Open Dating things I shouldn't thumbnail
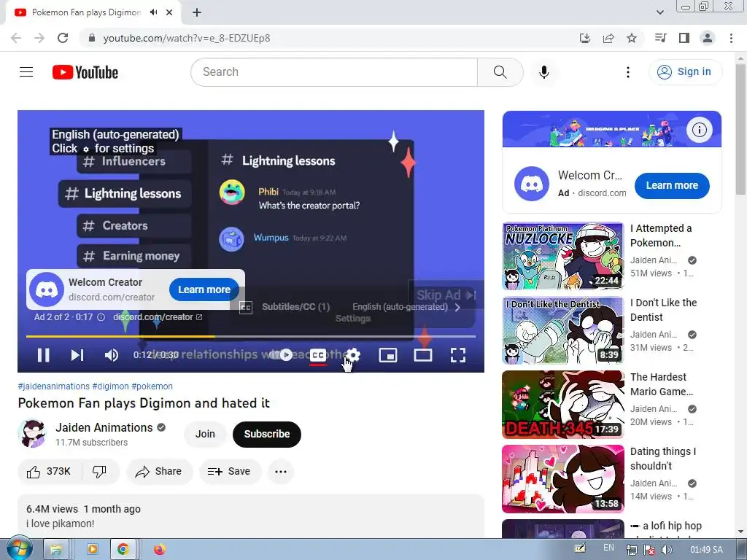The image size is (747, 560). coord(562,479)
